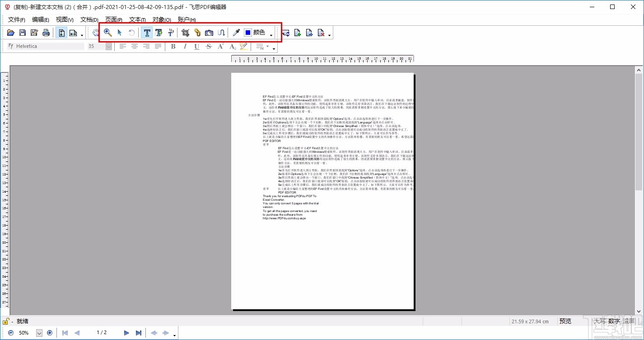Toggle Strikethrough formatting

pos(209,46)
